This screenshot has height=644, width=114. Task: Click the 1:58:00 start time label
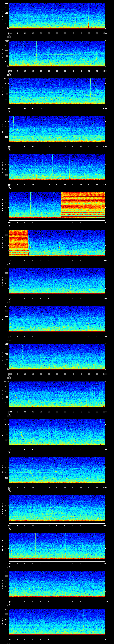tap(9, 563)
